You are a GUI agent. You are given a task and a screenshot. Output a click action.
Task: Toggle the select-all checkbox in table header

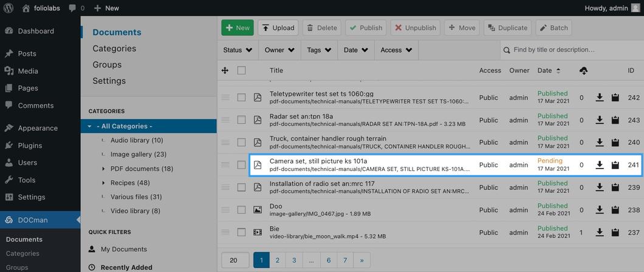tap(242, 71)
